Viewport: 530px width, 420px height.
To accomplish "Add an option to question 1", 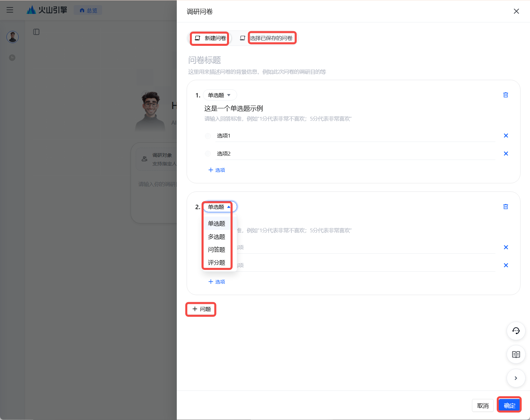I will pyautogui.click(x=216, y=170).
